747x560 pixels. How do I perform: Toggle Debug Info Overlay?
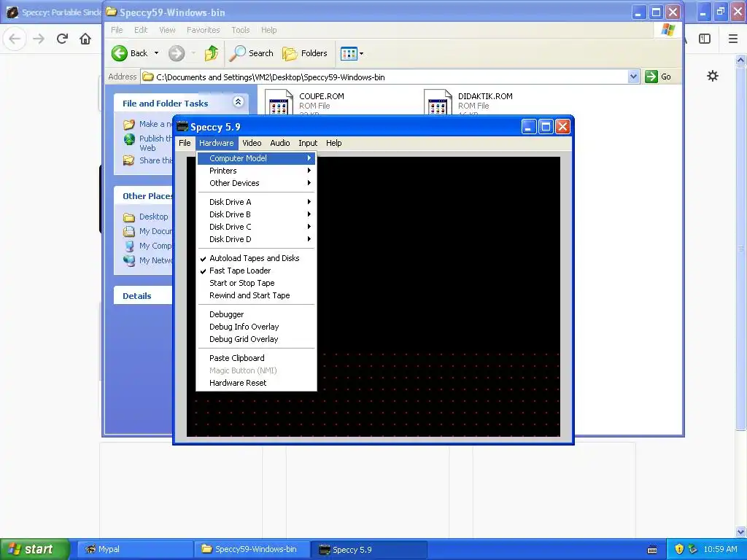coord(256,327)
